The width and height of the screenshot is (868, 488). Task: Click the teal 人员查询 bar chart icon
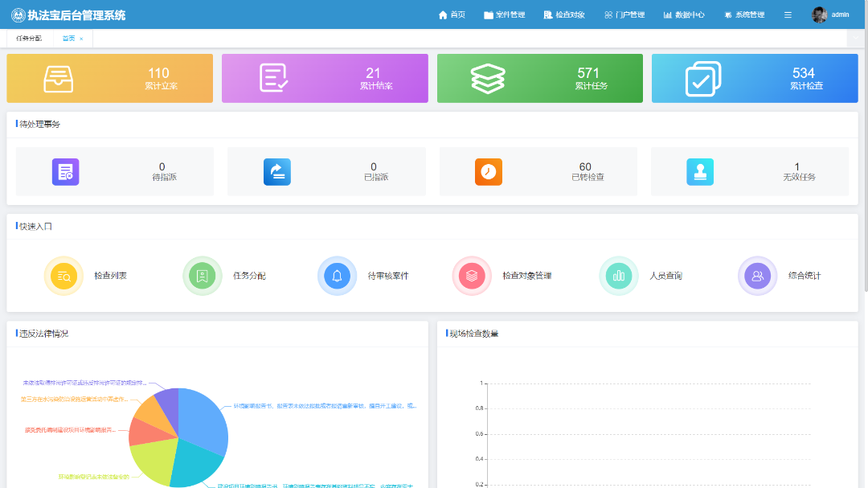pos(618,276)
